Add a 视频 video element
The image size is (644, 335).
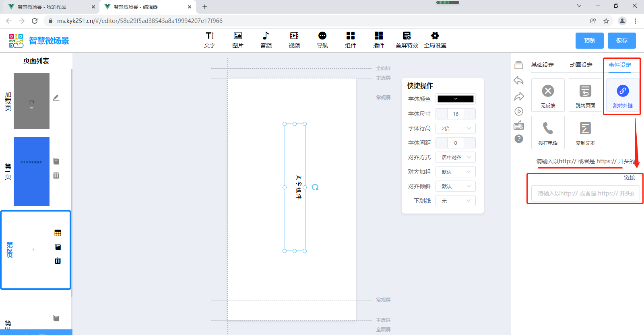tap(294, 40)
